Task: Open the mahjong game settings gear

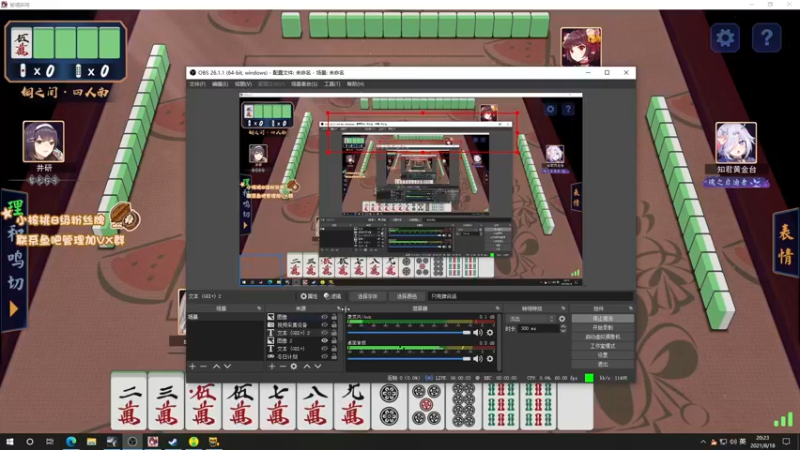Action: tap(725, 37)
